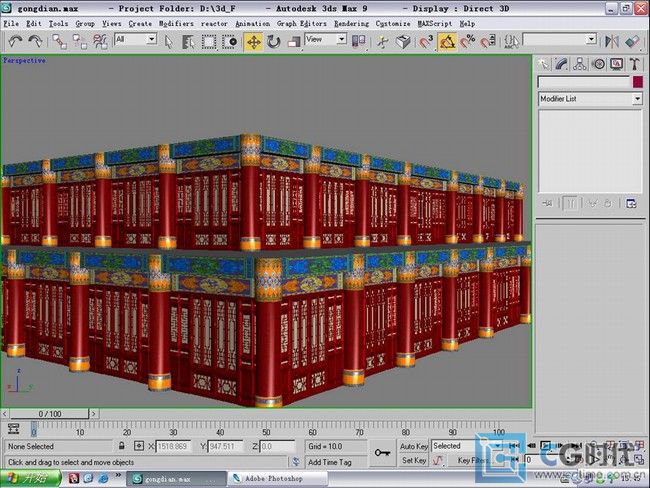Toggle Absolute/Offset transform type-in mode
650x488 pixels.
(x=139, y=446)
